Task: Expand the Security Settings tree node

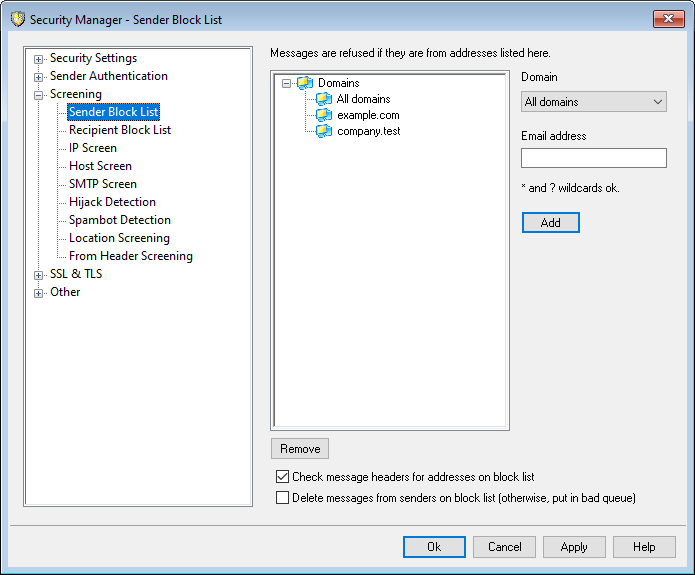Action: pos(39,59)
